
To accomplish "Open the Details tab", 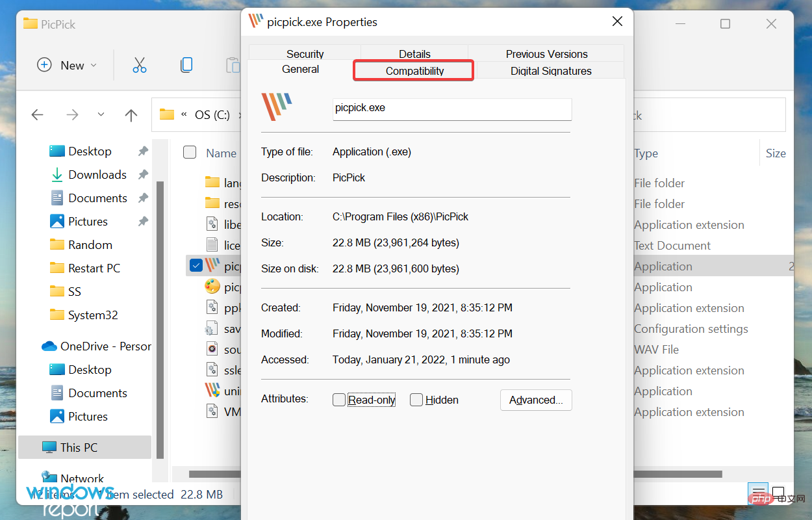I will pos(414,54).
